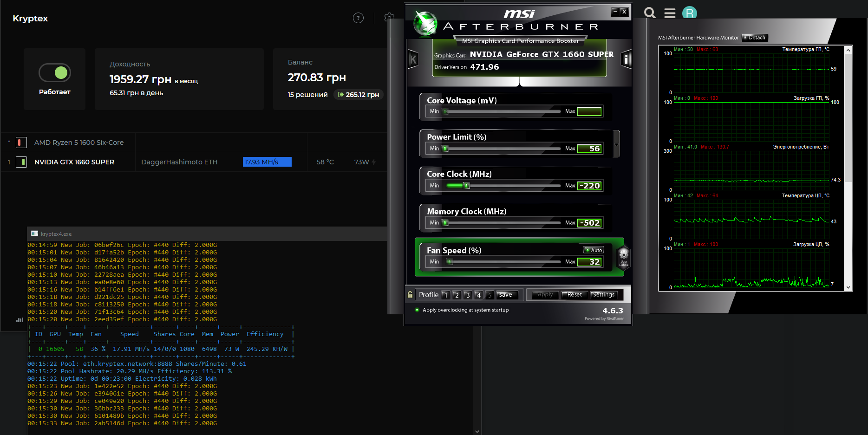
Task: Click the Core Clock slider handle
Action: [467, 186]
